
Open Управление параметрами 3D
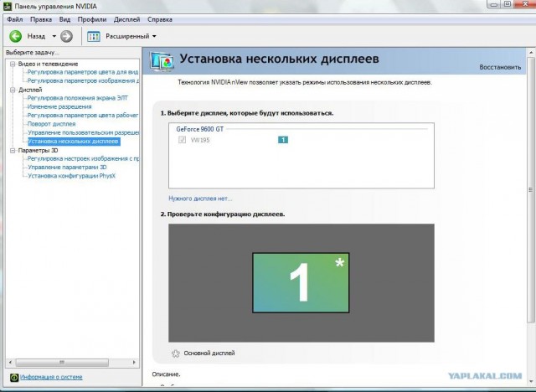click(x=67, y=168)
